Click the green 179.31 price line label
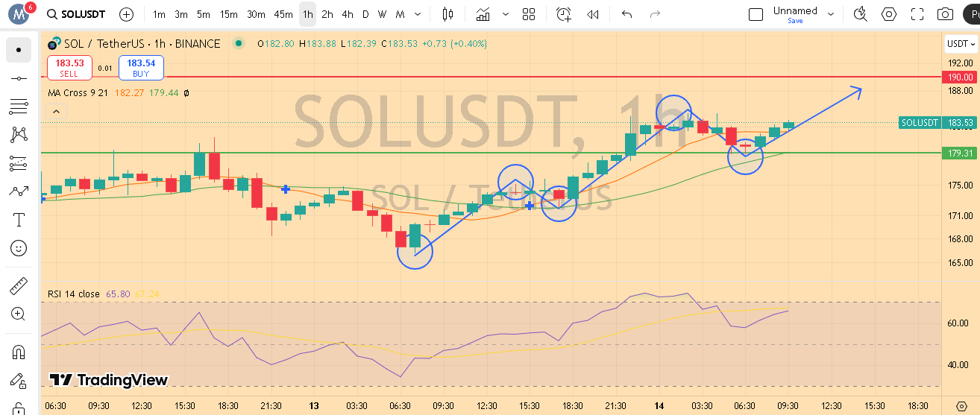This screenshot has width=980, height=415. click(960, 153)
